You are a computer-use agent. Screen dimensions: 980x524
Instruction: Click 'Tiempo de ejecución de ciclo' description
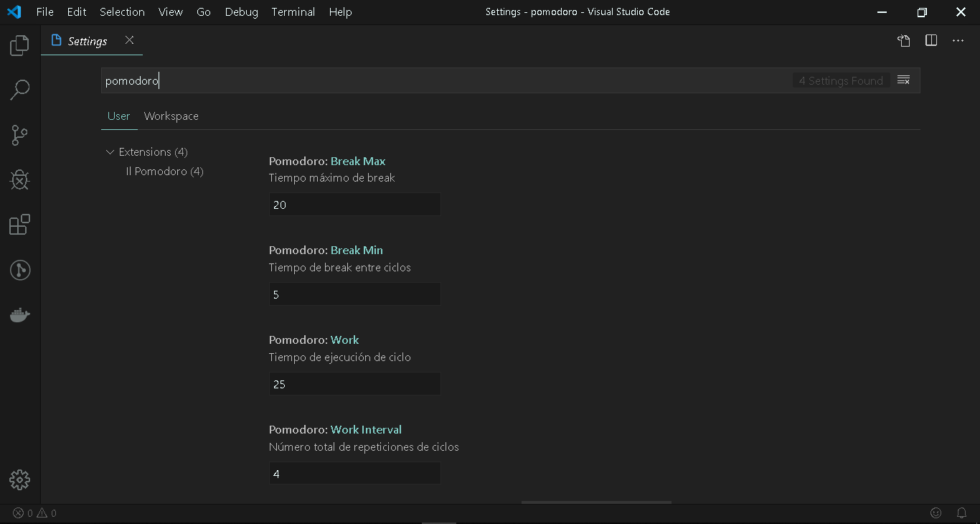pos(340,357)
